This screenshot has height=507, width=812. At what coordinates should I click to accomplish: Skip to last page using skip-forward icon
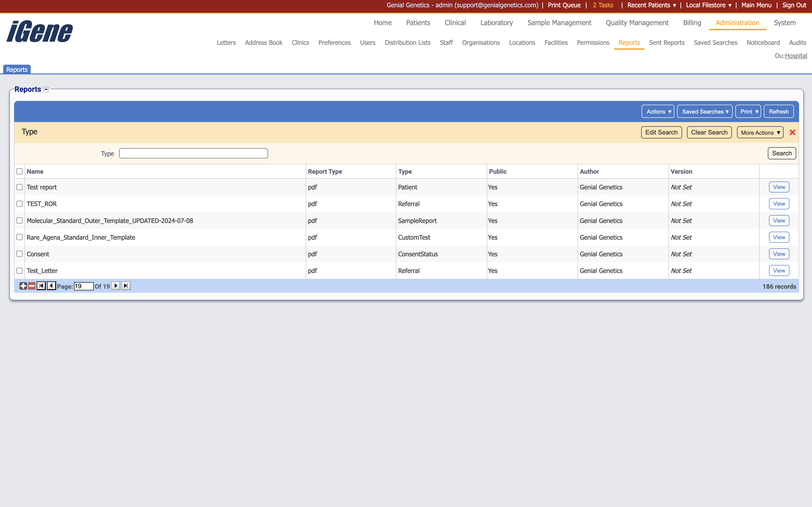(x=126, y=286)
